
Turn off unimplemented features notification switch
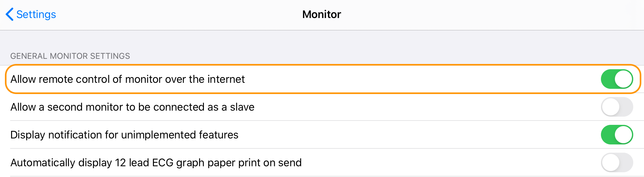[617, 135]
